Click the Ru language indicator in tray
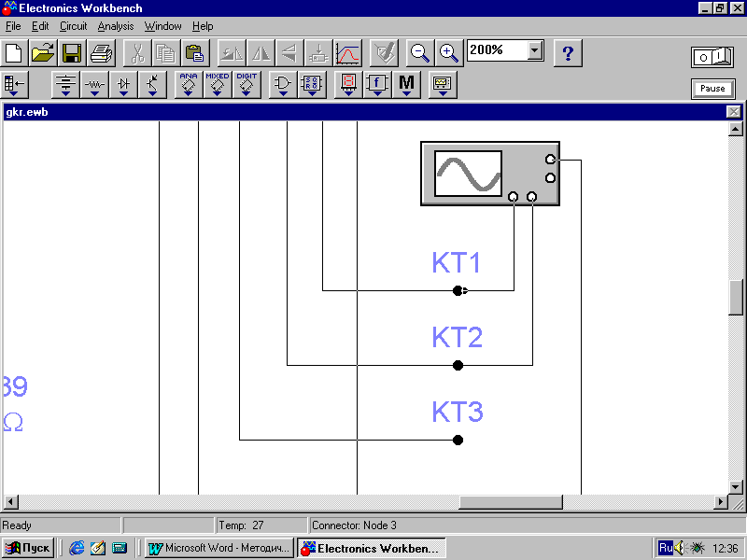747x560 pixels. [x=666, y=548]
